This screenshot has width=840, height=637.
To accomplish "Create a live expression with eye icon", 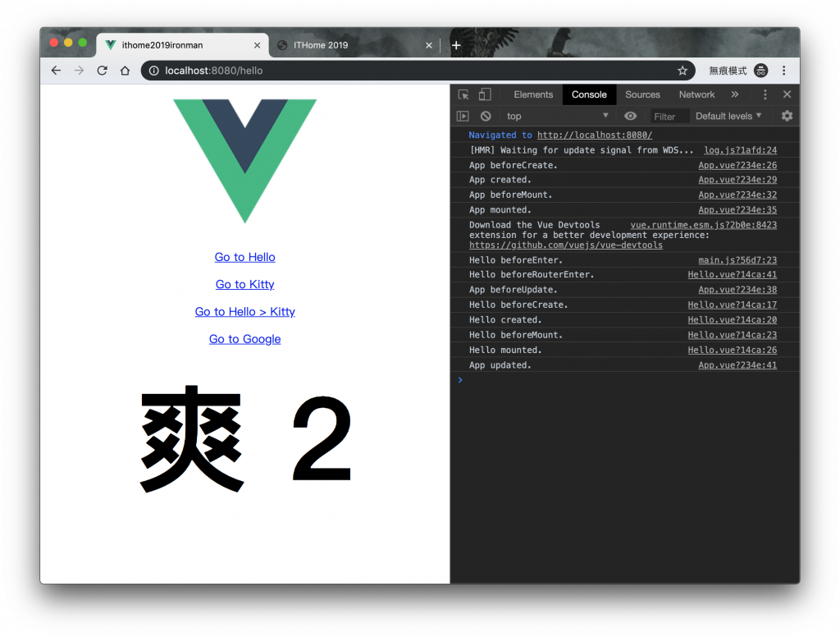I will [x=630, y=116].
